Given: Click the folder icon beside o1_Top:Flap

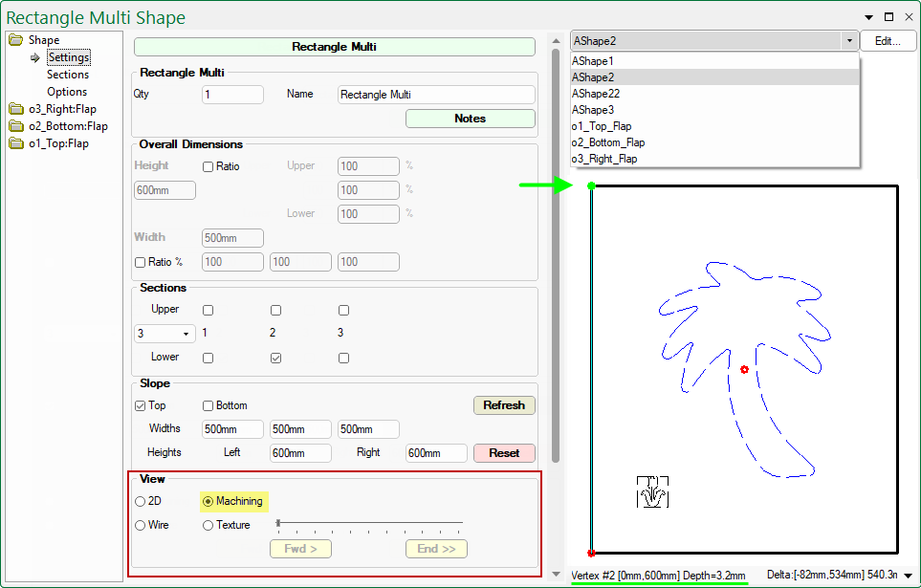Looking at the screenshot, I should point(15,142).
